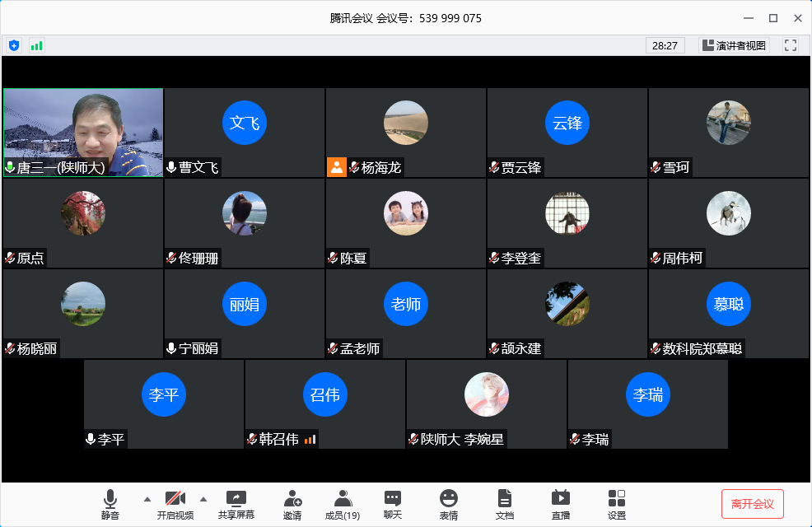Click 宁丽娟's microphone icon
This screenshot has height=527, width=812.
coord(171,348)
